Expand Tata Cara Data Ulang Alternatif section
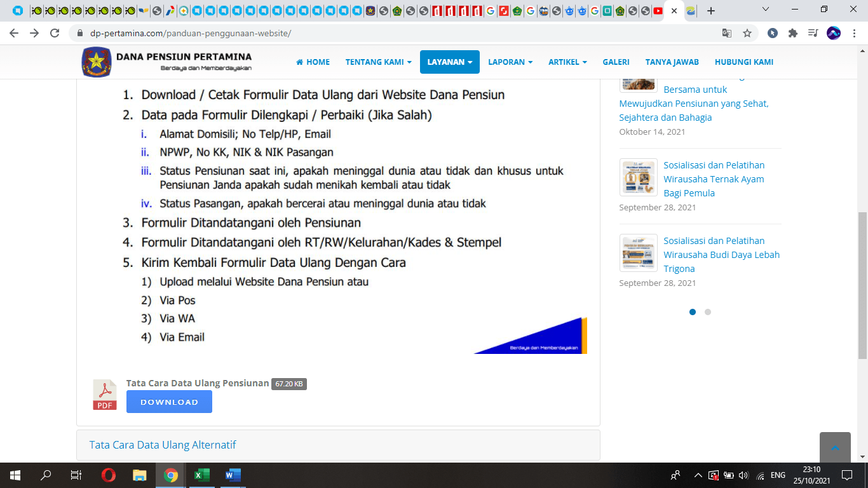The width and height of the screenshot is (868, 488). (163, 445)
